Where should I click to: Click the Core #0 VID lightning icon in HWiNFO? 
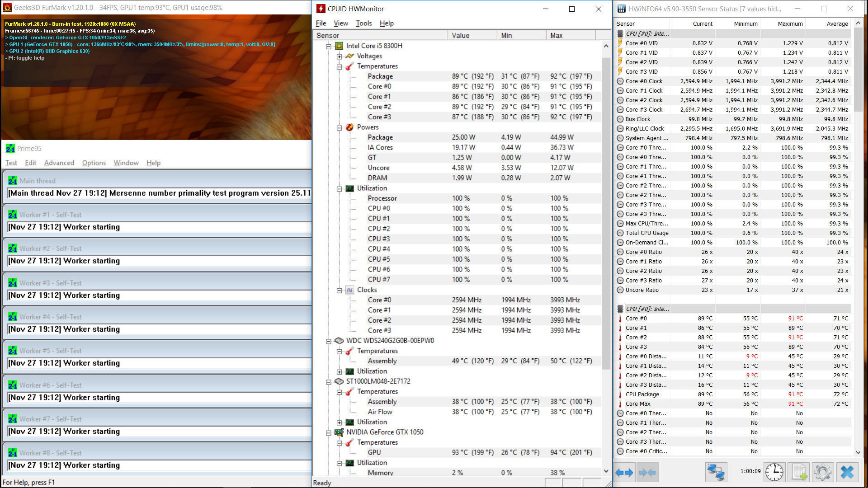(620, 43)
